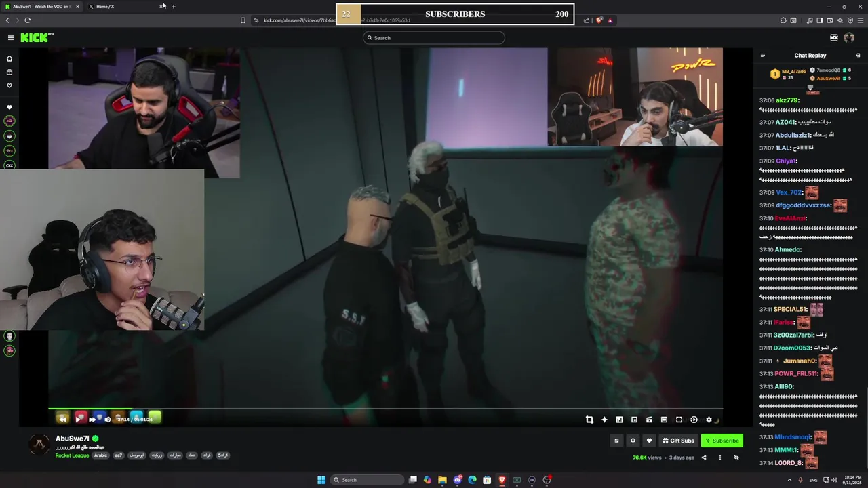Image resolution: width=868 pixels, height=488 pixels.
Task: Open the three-dot more options menu
Action: tap(719, 457)
